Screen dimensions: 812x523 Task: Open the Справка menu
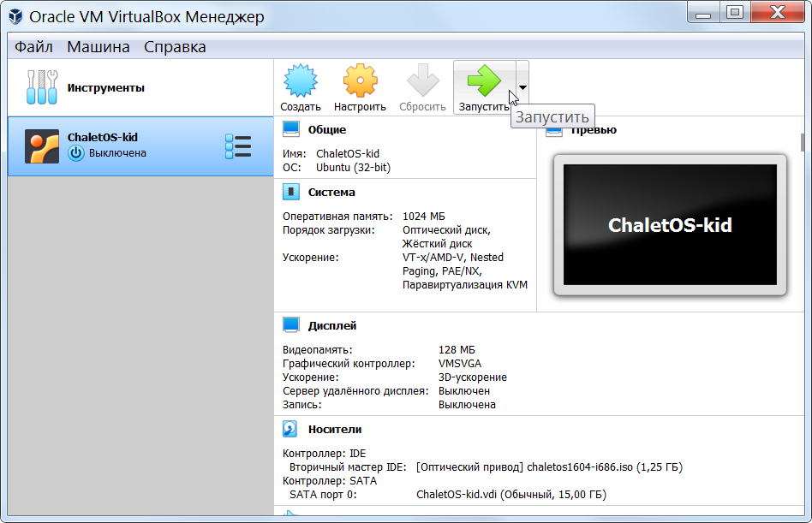[175, 47]
